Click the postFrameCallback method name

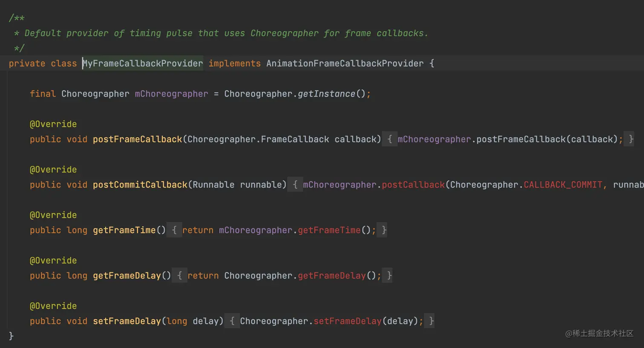138,139
